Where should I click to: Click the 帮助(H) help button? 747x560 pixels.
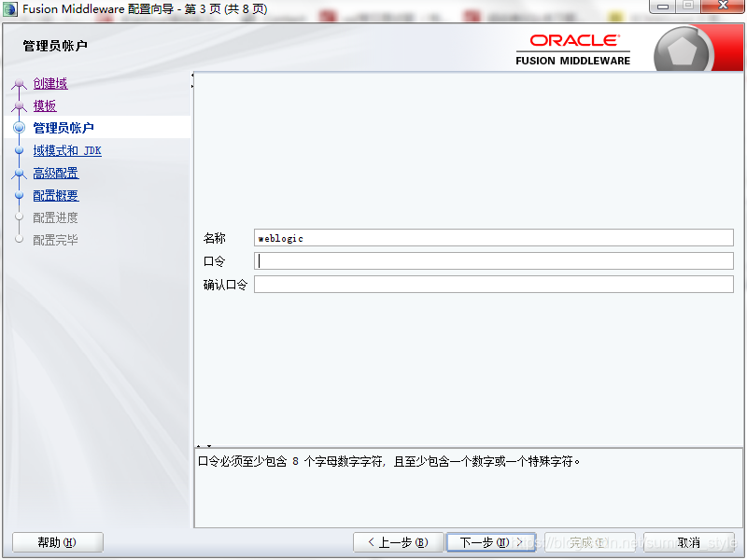58,542
